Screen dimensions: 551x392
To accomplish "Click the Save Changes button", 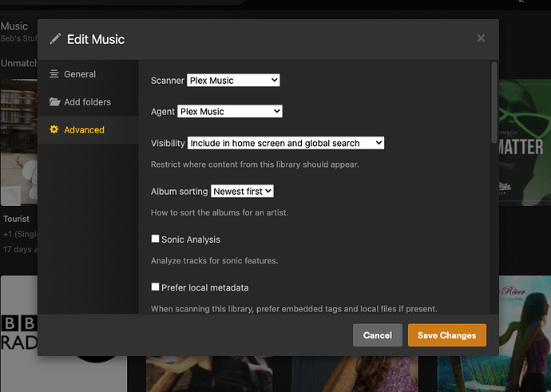I will pos(446,335).
